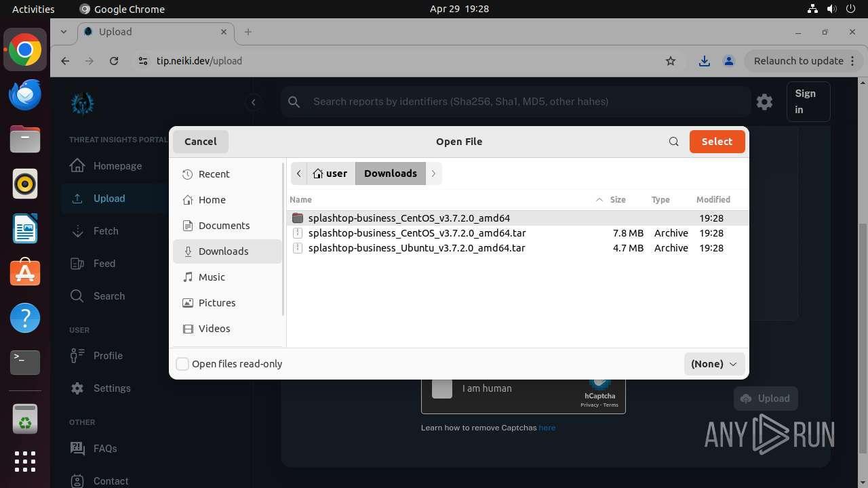Image resolution: width=868 pixels, height=488 pixels.
Task: Open Music in file dialog sidebar
Action: tap(227, 277)
